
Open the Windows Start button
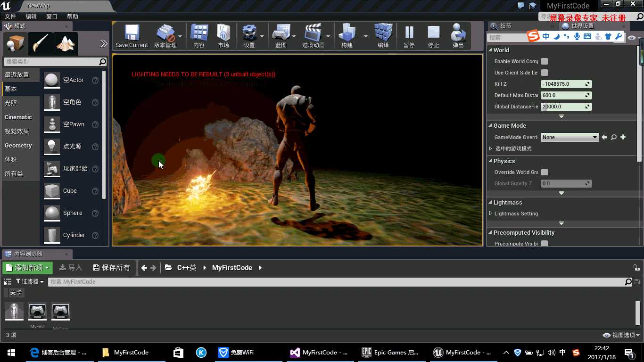[11, 352]
